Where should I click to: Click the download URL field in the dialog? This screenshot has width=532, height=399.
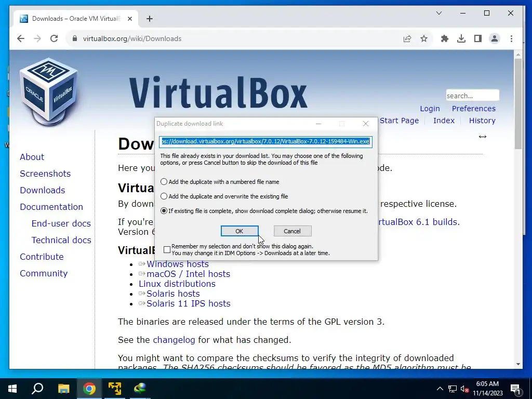(265, 141)
